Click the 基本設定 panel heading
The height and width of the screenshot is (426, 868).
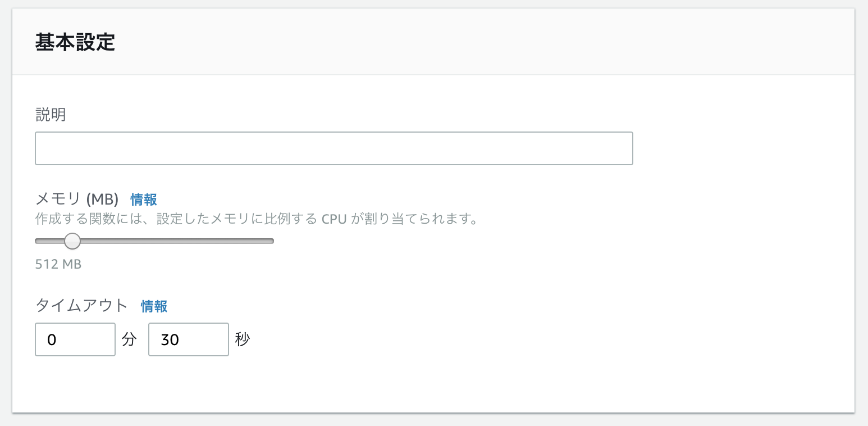tap(75, 43)
